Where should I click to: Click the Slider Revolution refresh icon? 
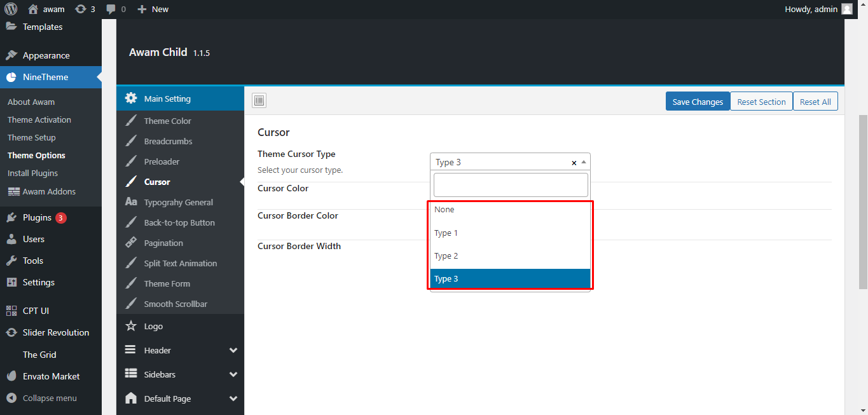tap(11, 332)
